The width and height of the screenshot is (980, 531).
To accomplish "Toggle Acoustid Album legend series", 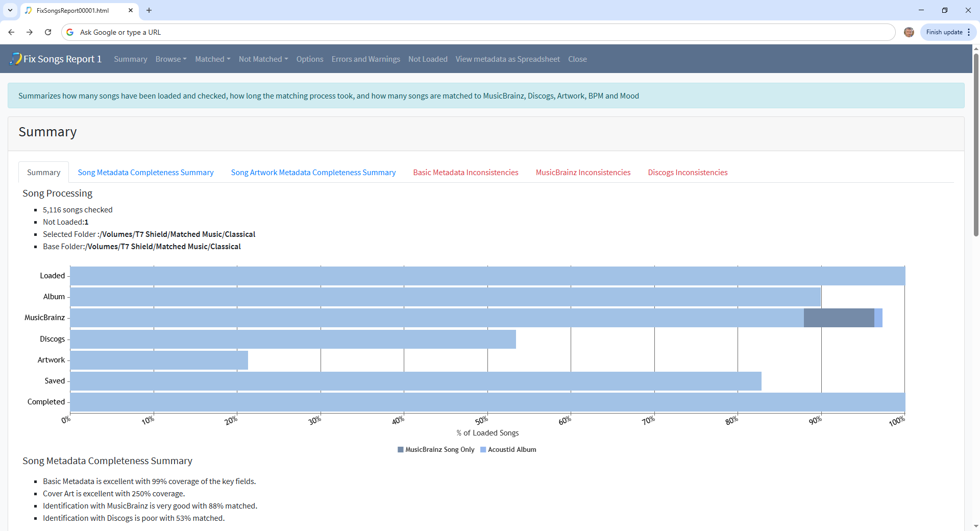I will tap(508, 450).
